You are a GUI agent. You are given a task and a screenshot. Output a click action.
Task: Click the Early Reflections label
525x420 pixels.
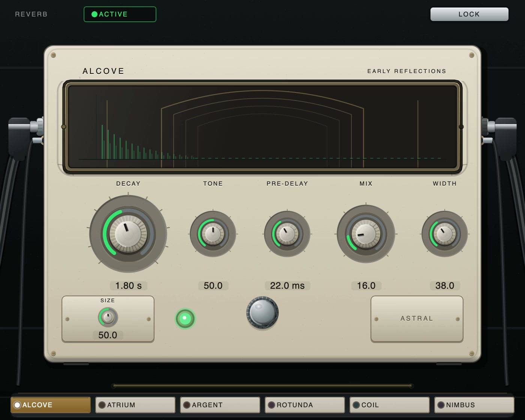pyautogui.click(x=407, y=71)
